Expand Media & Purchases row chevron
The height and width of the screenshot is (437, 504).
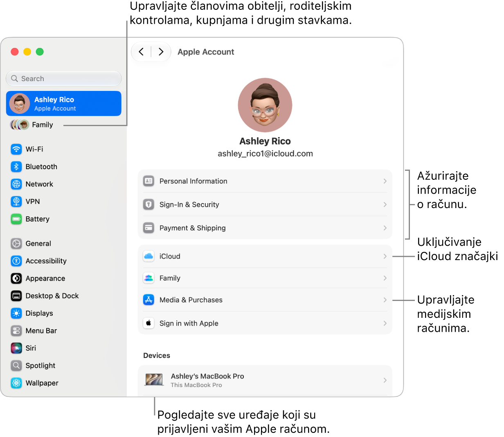coord(385,300)
